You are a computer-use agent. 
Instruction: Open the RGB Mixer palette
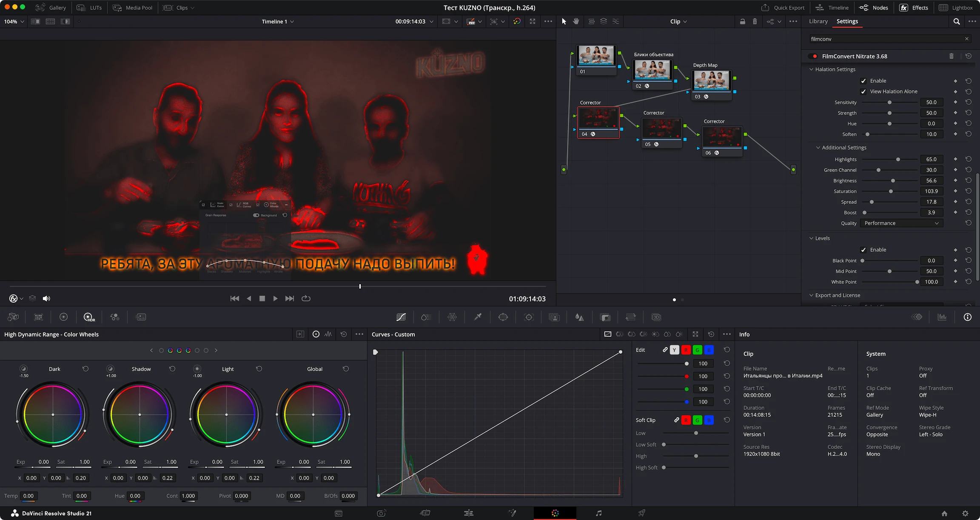(x=114, y=317)
